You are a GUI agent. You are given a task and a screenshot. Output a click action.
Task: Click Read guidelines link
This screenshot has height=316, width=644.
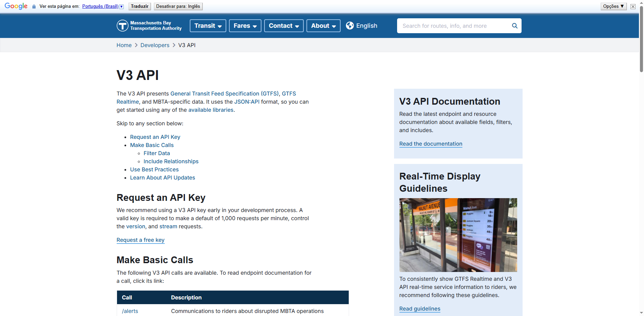pos(420,309)
